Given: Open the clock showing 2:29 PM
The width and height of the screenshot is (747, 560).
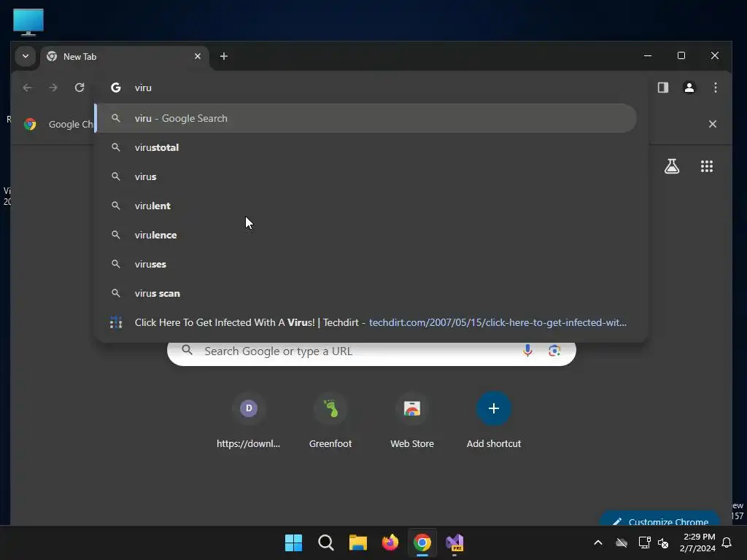Looking at the screenshot, I should [697, 542].
